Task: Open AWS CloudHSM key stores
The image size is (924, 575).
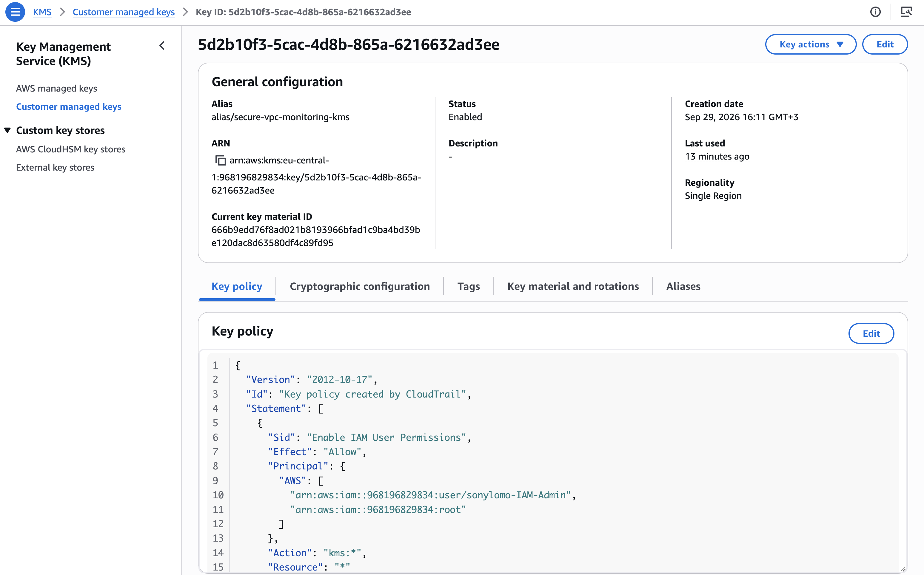Action: click(70, 149)
